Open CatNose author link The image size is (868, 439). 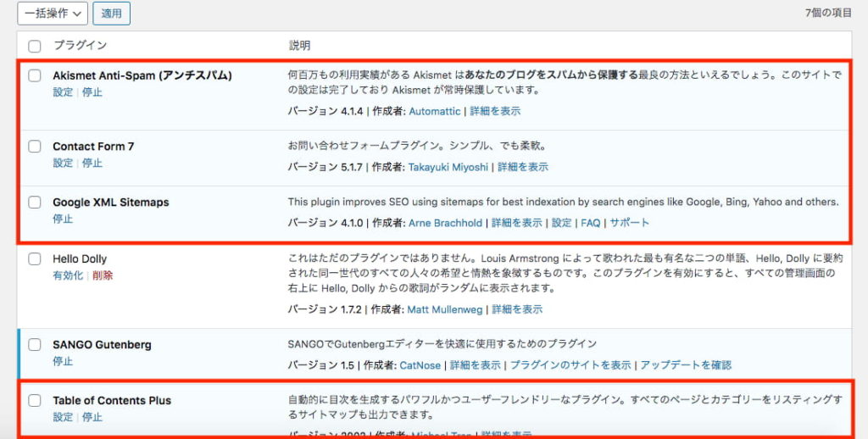420,364
